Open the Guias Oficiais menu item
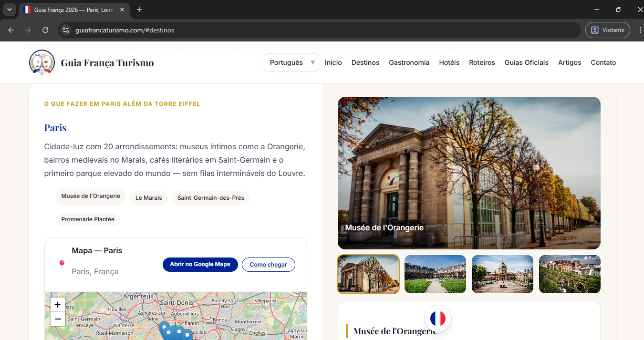The height and width of the screenshot is (340, 644). coord(527,62)
